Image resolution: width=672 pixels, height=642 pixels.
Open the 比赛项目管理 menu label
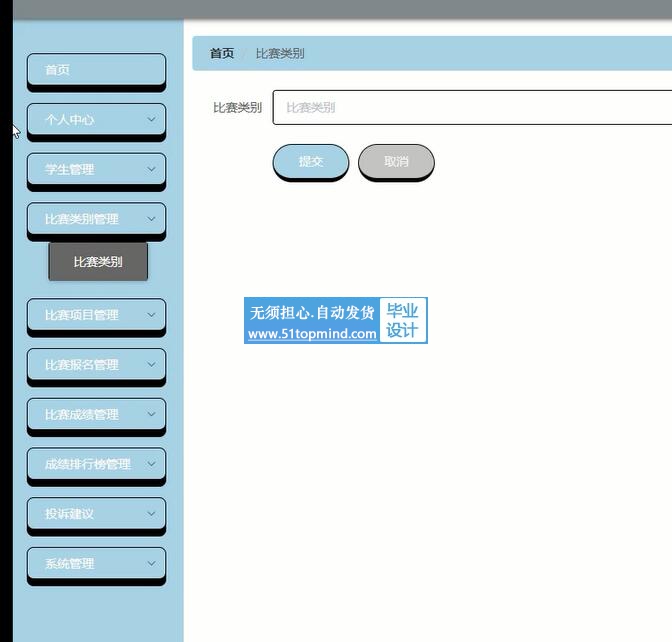(x=82, y=315)
